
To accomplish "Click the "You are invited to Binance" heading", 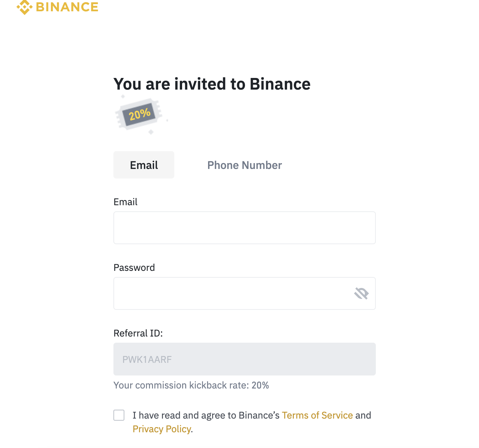I will pos(212,84).
